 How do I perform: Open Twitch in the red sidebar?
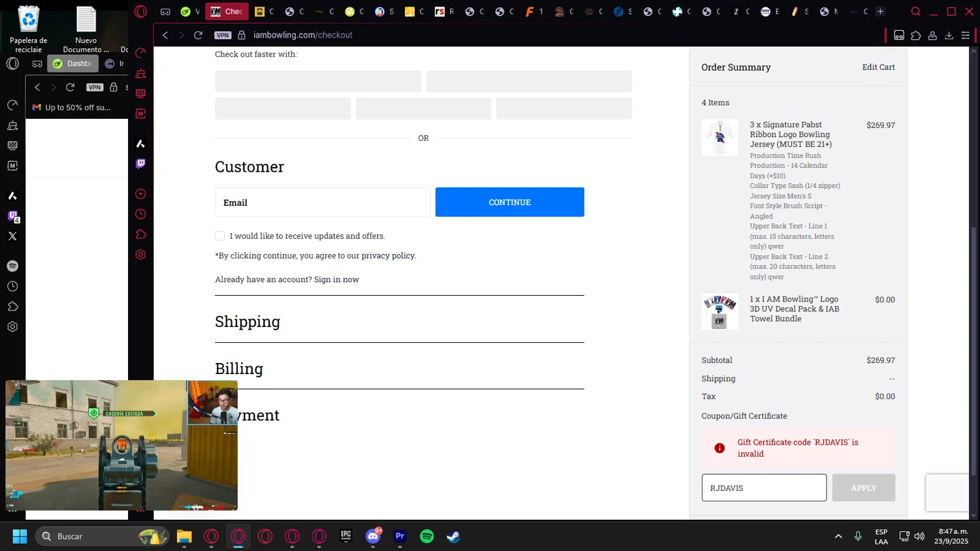click(140, 164)
